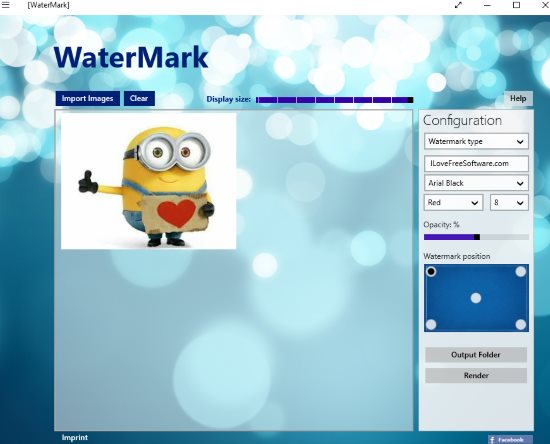Open the Watermark type dropdown
The width and height of the screenshot is (550, 444).
click(x=476, y=141)
